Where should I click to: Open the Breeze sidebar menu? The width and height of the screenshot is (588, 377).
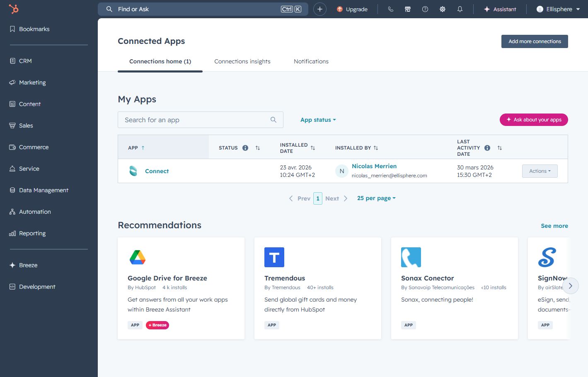(24, 265)
